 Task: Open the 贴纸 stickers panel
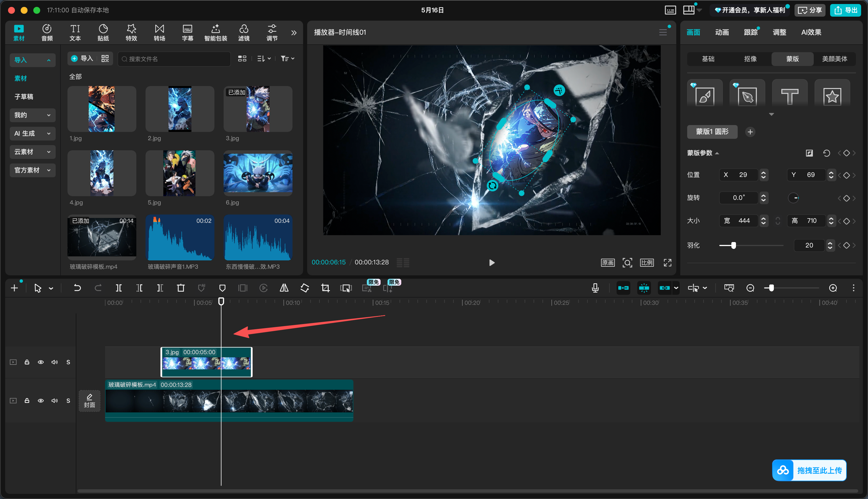pyautogui.click(x=103, y=33)
